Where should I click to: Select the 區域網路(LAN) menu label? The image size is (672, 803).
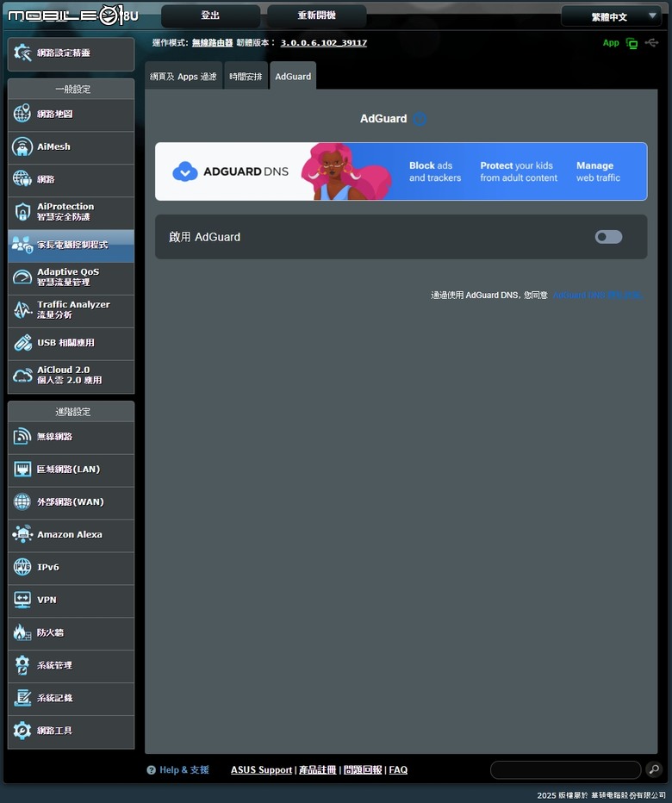click(69, 469)
